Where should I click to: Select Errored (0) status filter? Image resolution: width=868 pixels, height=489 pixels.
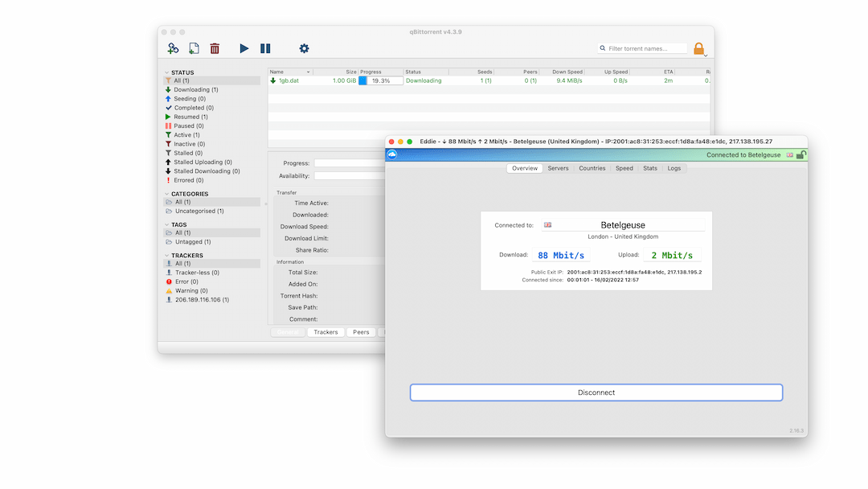188,180
